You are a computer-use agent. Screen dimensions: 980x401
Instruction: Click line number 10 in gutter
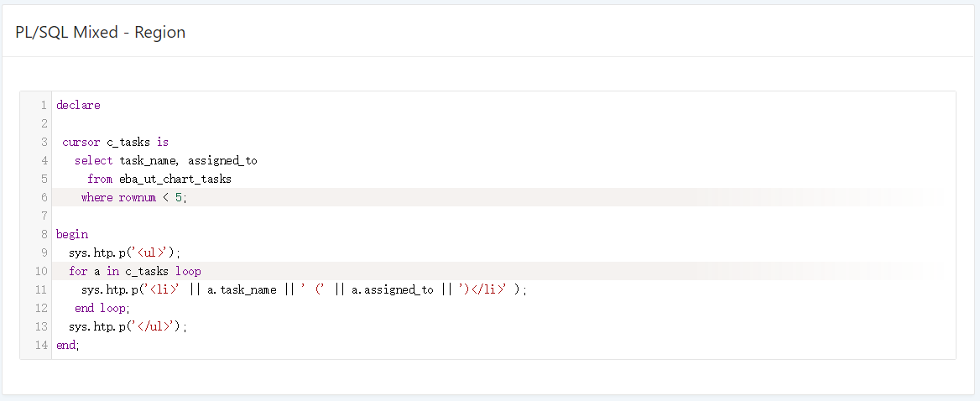41,272
